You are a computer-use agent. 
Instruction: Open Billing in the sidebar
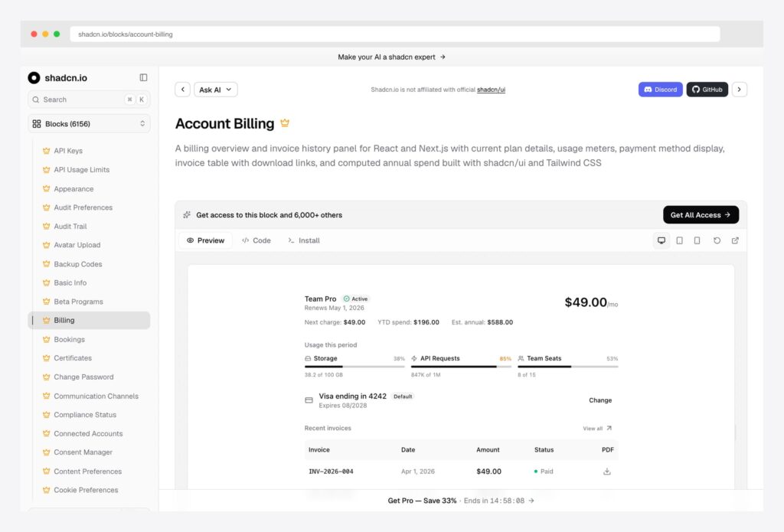coord(89,321)
